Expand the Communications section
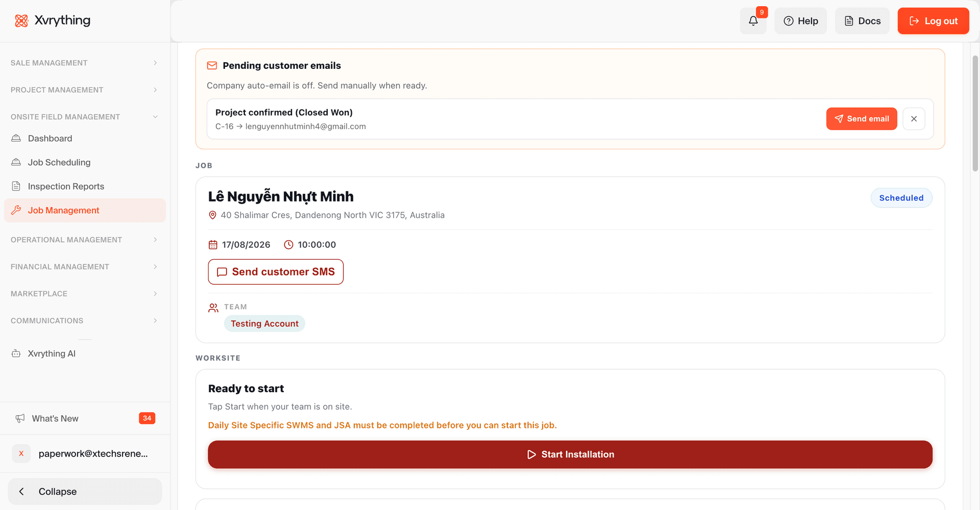The image size is (980, 510). pos(85,321)
